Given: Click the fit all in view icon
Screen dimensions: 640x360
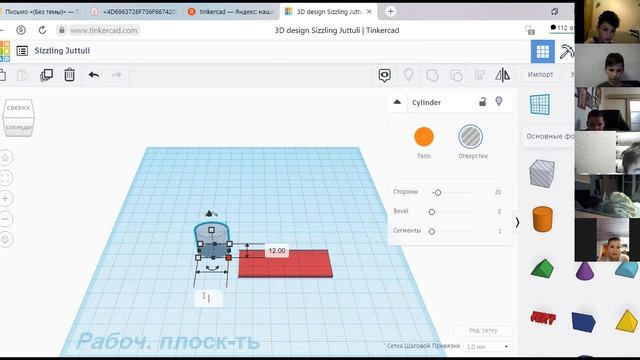Looking at the screenshot, I should click(5, 178).
